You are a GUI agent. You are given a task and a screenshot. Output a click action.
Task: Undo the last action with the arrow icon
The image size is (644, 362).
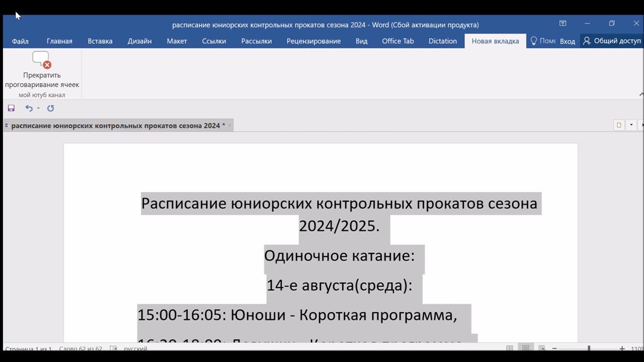[29, 108]
